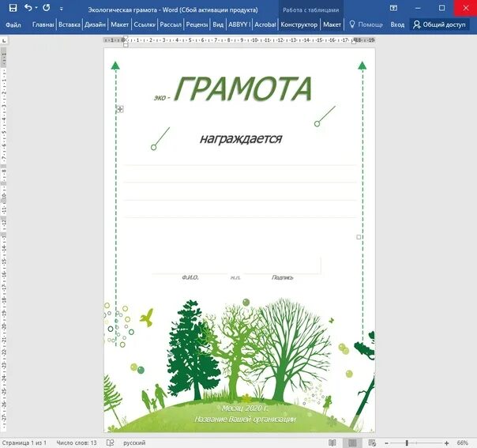Click the first-line indent marker on ruler
This screenshot has height=448, width=477.
tap(126, 39)
